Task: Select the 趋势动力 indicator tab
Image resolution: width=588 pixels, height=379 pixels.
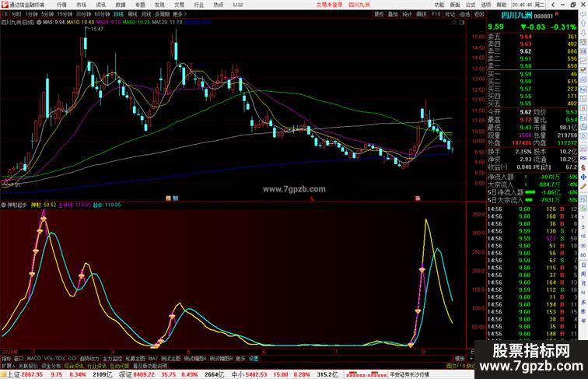Action: (89, 359)
